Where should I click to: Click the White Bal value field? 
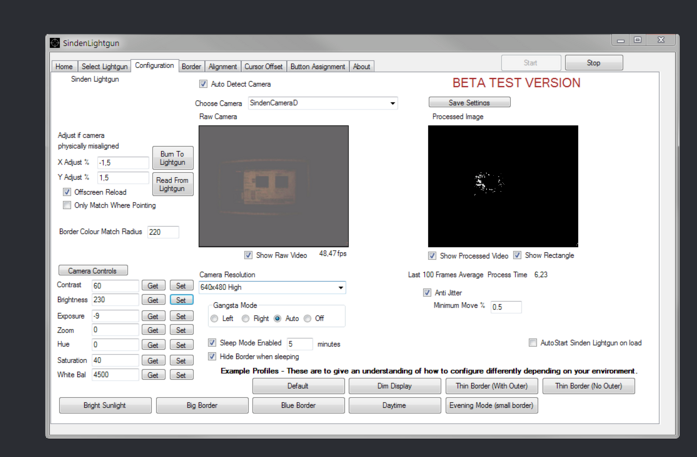click(x=115, y=375)
